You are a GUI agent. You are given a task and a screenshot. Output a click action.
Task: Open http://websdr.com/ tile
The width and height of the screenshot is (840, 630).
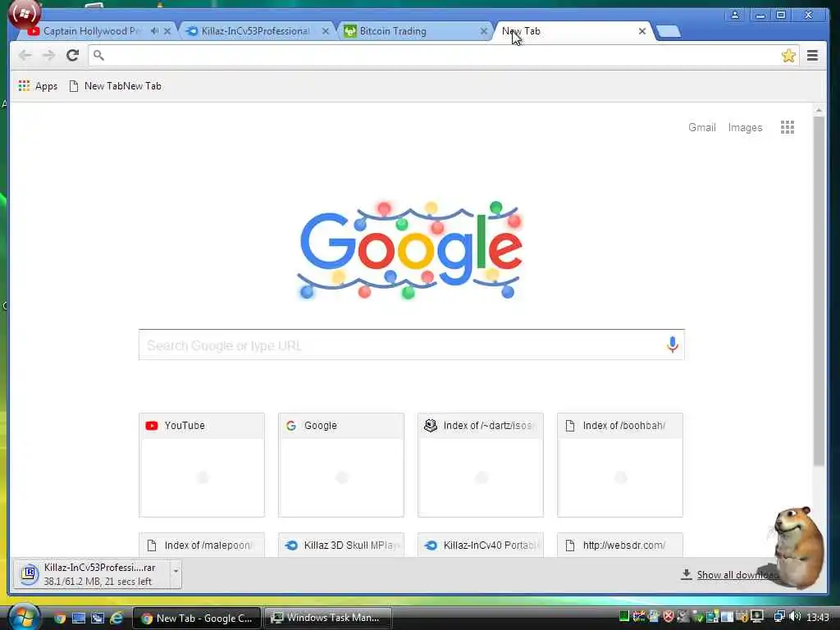620,545
